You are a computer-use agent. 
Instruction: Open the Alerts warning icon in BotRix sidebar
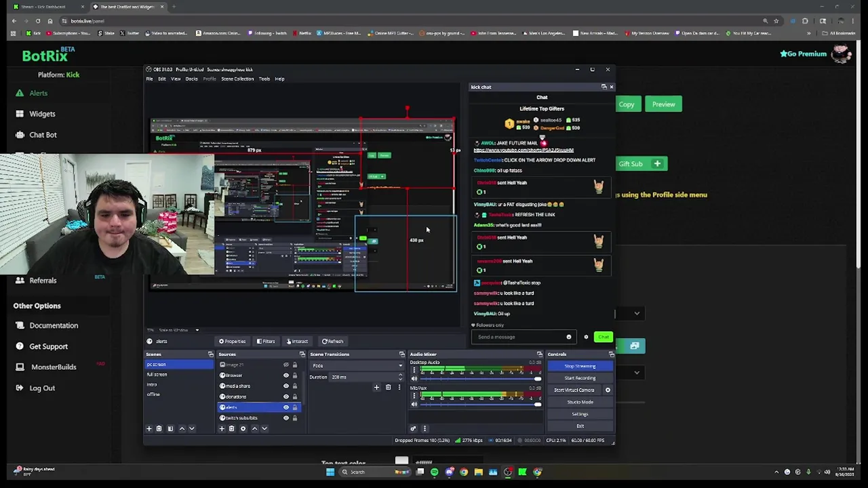[20, 94]
